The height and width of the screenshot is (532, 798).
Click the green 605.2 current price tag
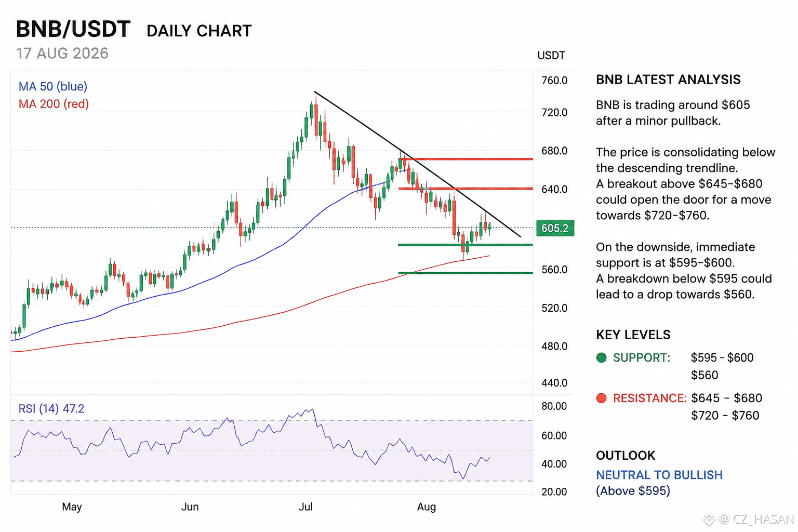(555, 228)
